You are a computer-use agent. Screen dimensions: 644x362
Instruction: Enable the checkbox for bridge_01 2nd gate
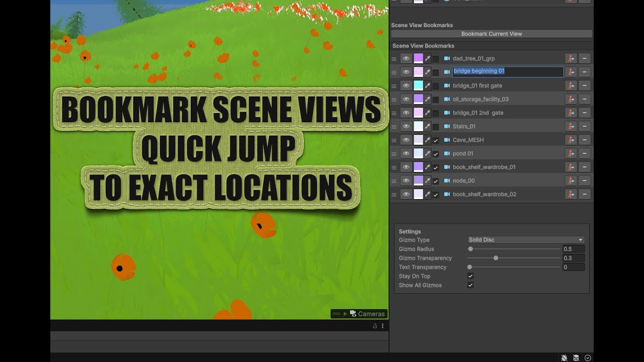click(436, 113)
